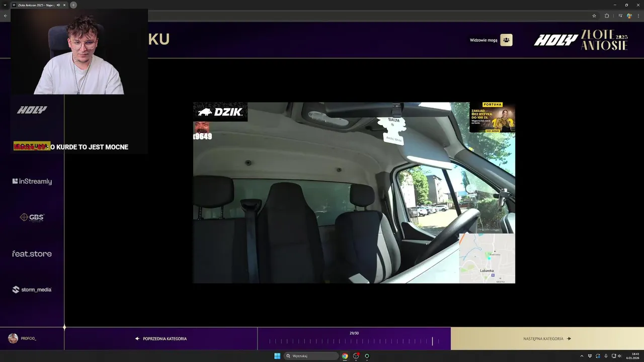Open the Chrome profile avatar
644x362 pixels.
629,16
